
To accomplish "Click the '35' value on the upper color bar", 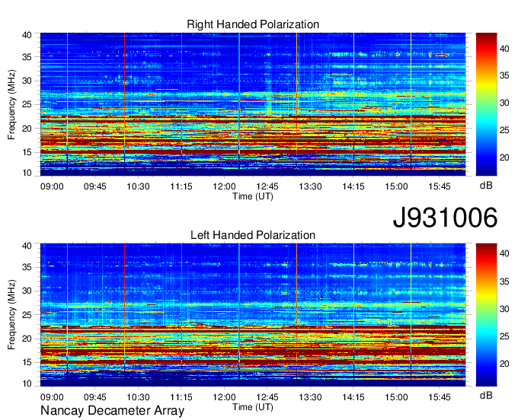I will coord(504,75).
